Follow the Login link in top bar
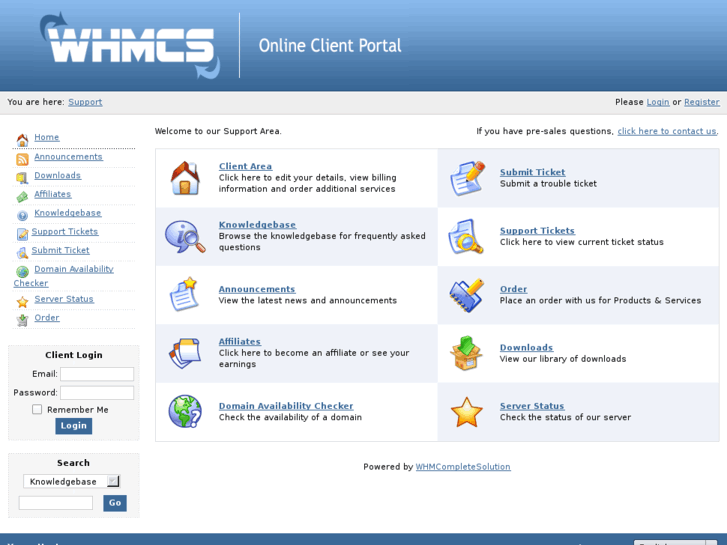 (658, 102)
